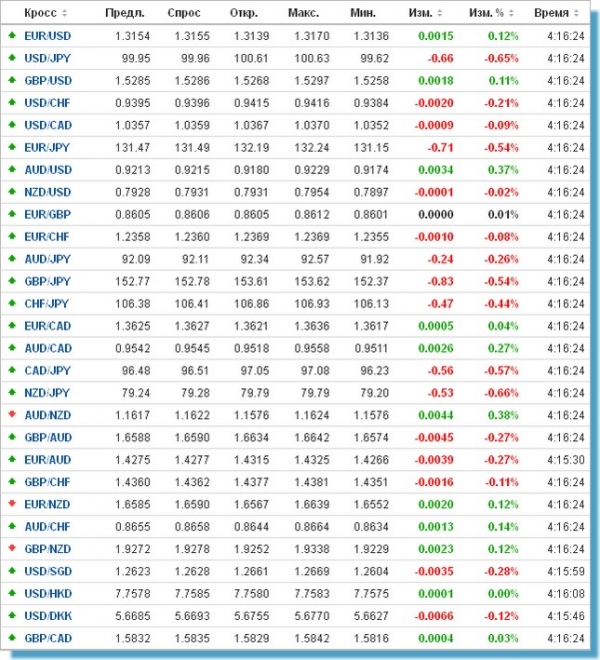The image size is (600, 660).
Task: Select EUR/USD bid value 1.3154
Action: coord(133,36)
